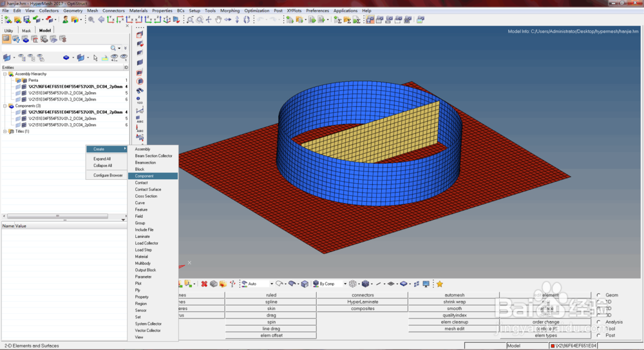Select the Geom radio button
644x350 pixels.
[599, 295]
